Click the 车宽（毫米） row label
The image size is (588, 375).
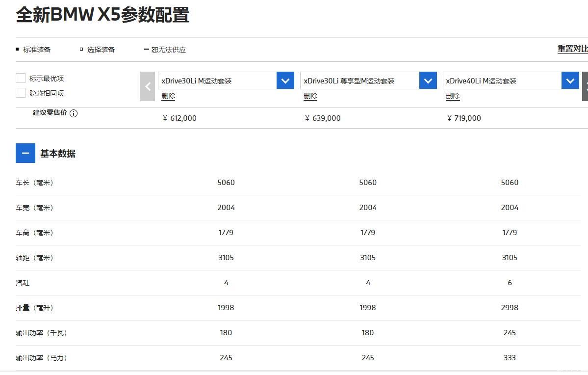(34, 208)
